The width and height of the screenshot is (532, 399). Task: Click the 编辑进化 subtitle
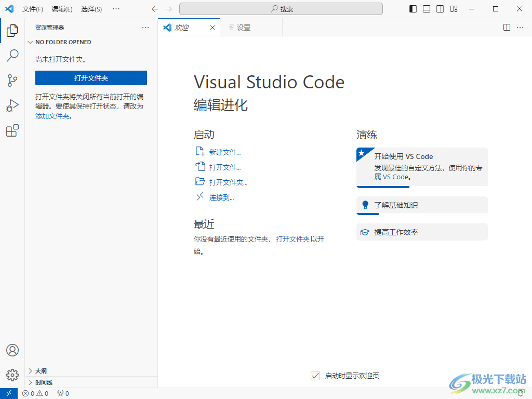pos(220,105)
